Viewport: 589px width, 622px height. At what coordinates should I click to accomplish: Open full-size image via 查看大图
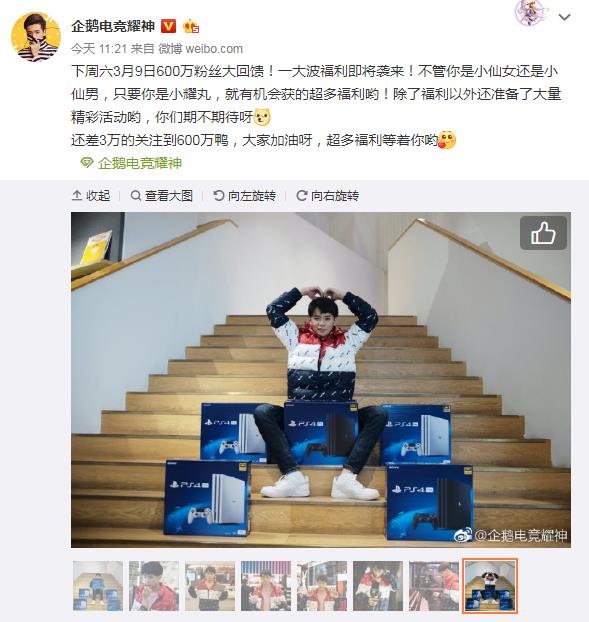pyautogui.click(x=161, y=196)
